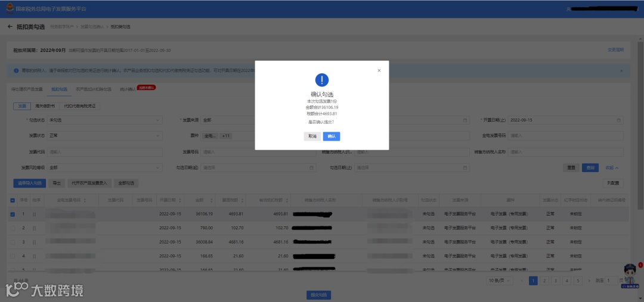Select the 发票 segment option

click(22, 106)
